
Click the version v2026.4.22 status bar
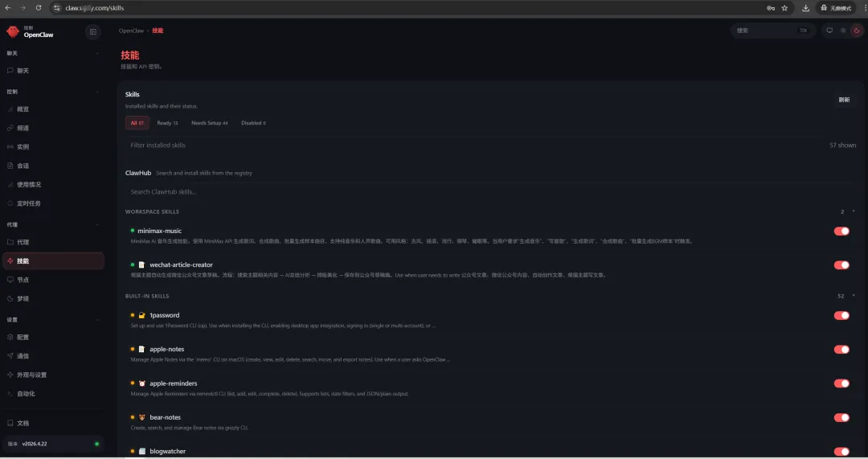pyautogui.click(x=53, y=444)
